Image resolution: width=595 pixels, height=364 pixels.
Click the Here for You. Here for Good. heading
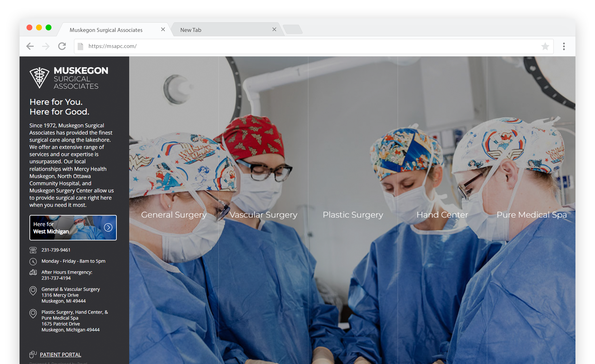(59, 107)
